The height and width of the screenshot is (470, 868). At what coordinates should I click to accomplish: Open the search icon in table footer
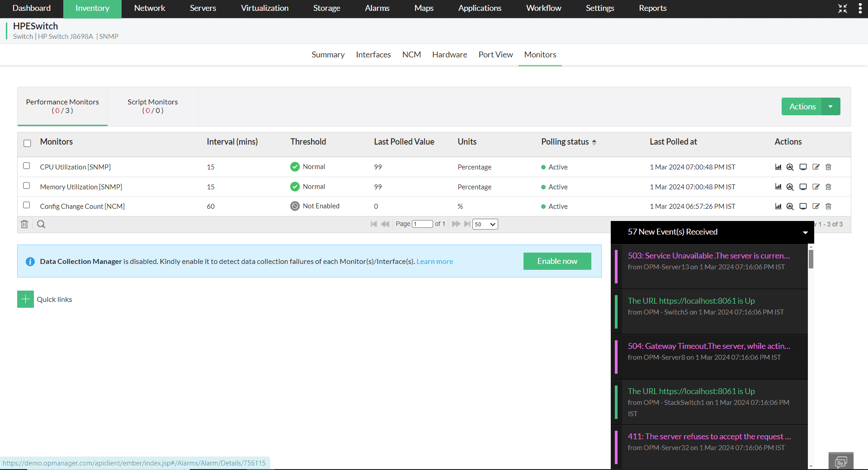coord(41,224)
